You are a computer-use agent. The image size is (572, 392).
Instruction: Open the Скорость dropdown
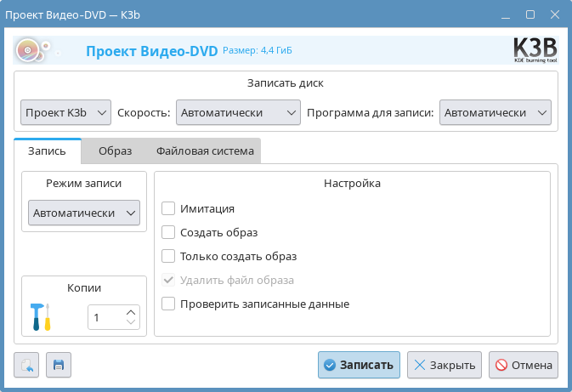point(238,112)
